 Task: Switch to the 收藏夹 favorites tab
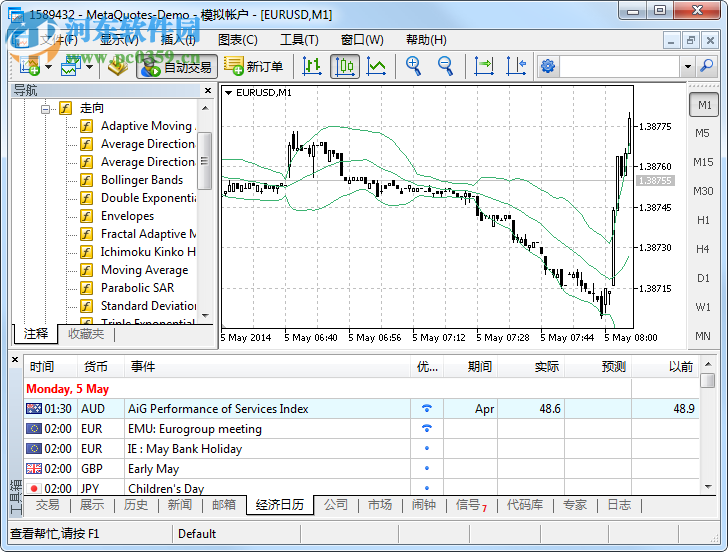pyautogui.click(x=86, y=334)
